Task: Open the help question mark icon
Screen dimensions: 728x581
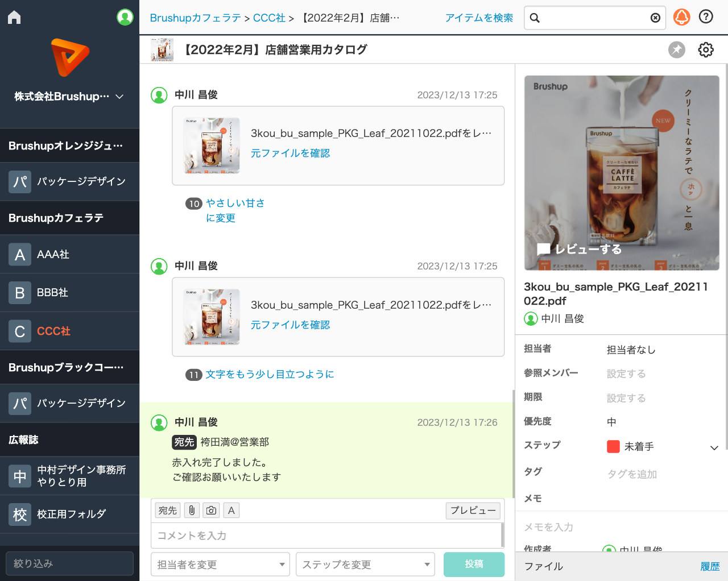Action: 706,17
